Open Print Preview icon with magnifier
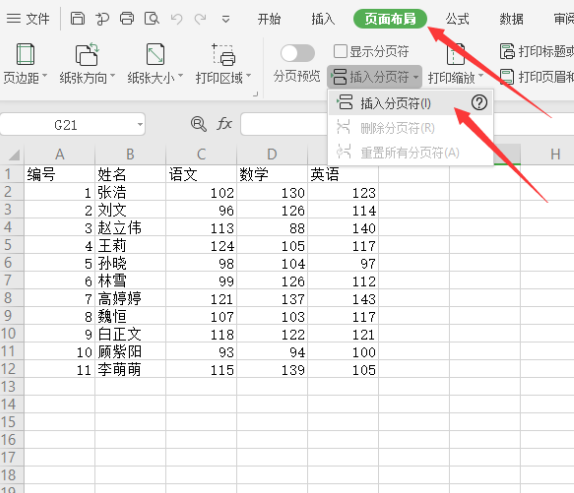Image resolution: width=574 pixels, height=493 pixels. (x=152, y=18)
